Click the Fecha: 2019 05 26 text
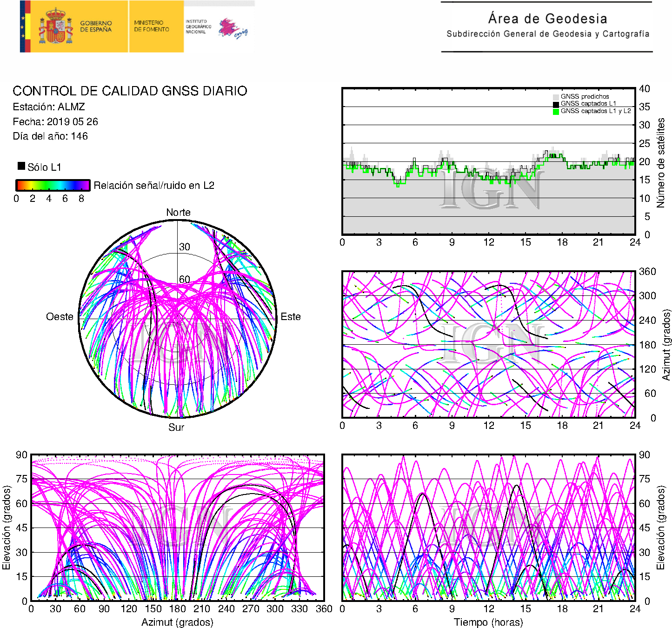672x628 pixels. (x=55, y=122)
